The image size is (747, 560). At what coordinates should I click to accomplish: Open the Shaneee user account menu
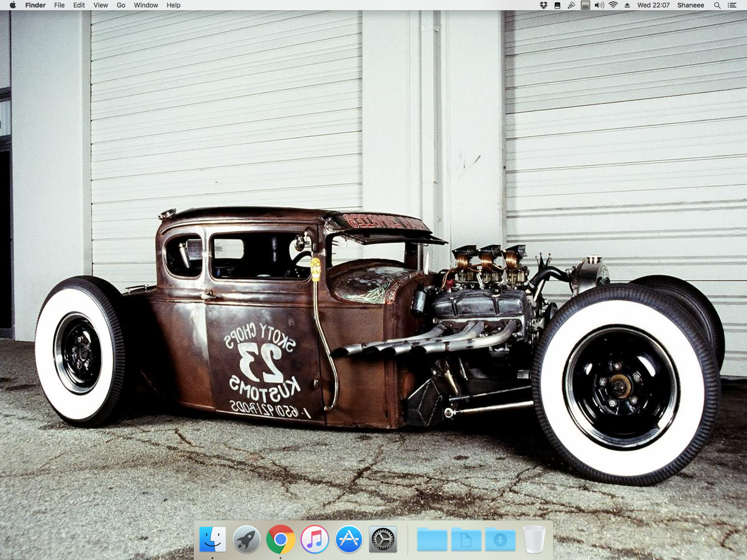pyautogui.click(x=691, y=5)
